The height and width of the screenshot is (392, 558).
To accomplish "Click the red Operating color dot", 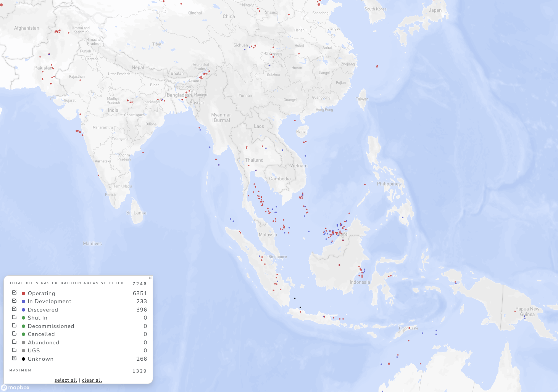I will tap(24, 294).
